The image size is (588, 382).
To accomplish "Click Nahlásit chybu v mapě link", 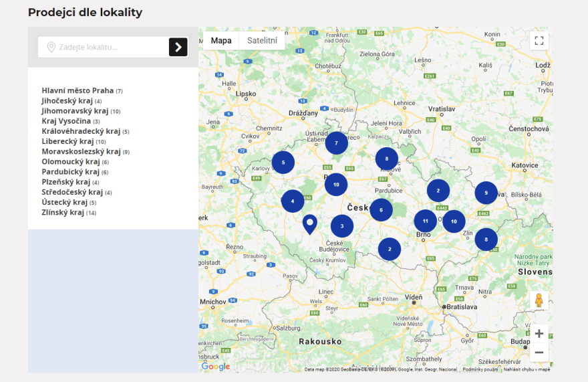I will coord(527,369).
